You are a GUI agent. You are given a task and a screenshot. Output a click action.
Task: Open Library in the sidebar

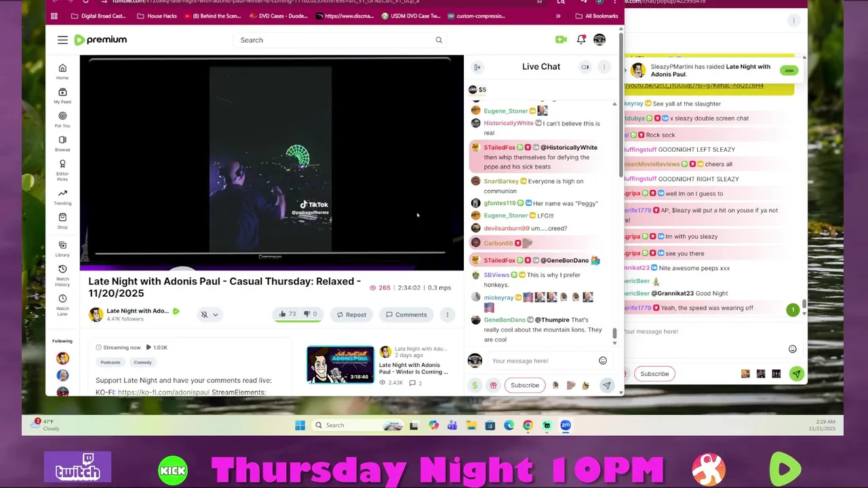(62, 249)
